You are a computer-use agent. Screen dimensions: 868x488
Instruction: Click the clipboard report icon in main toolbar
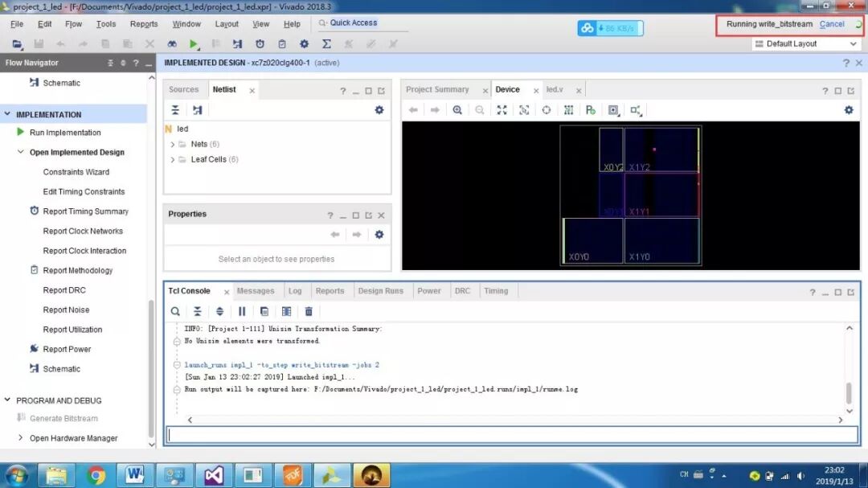(x=282, y=43)
